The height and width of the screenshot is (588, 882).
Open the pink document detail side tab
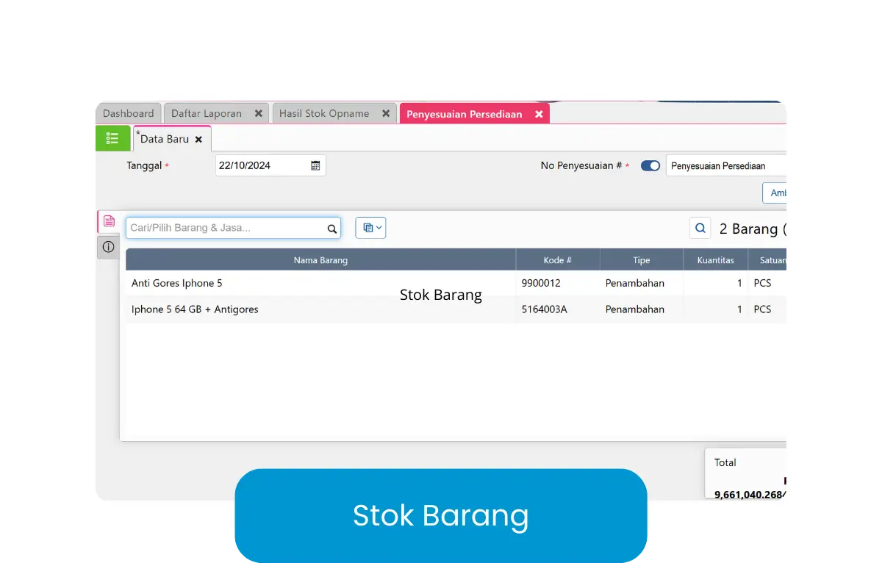[109, 221]
